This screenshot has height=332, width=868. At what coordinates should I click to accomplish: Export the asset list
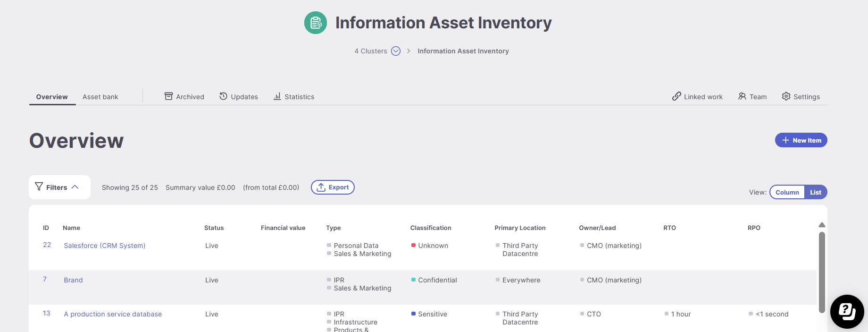coord(333,187)
